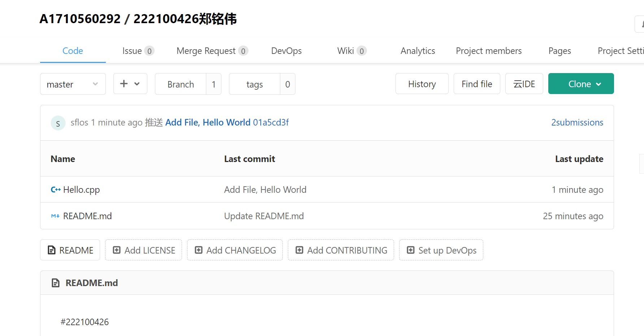Click the plus icon in Set up DevOps
644x336 pixels.
click(x=411, y=250)
